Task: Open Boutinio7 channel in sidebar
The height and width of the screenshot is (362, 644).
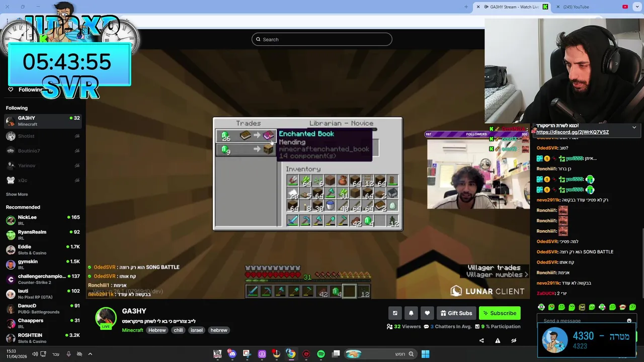Action: [43, 151]
